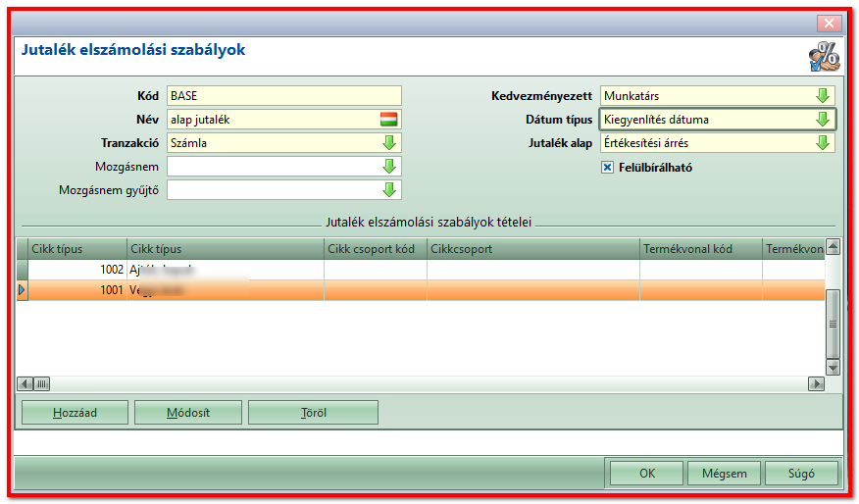Select the row with code 1002
Screen dimensions: 859x504
421,270
